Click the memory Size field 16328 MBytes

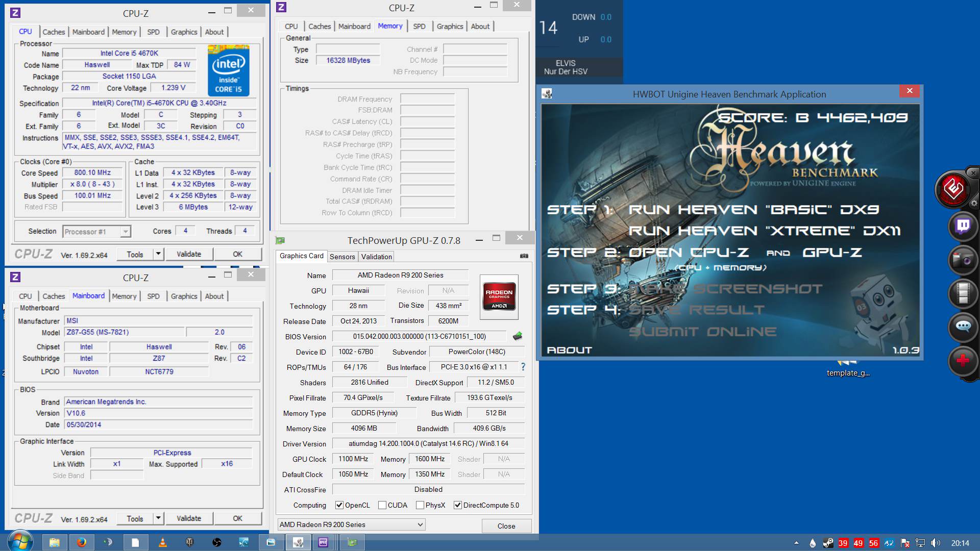point(348,60)
